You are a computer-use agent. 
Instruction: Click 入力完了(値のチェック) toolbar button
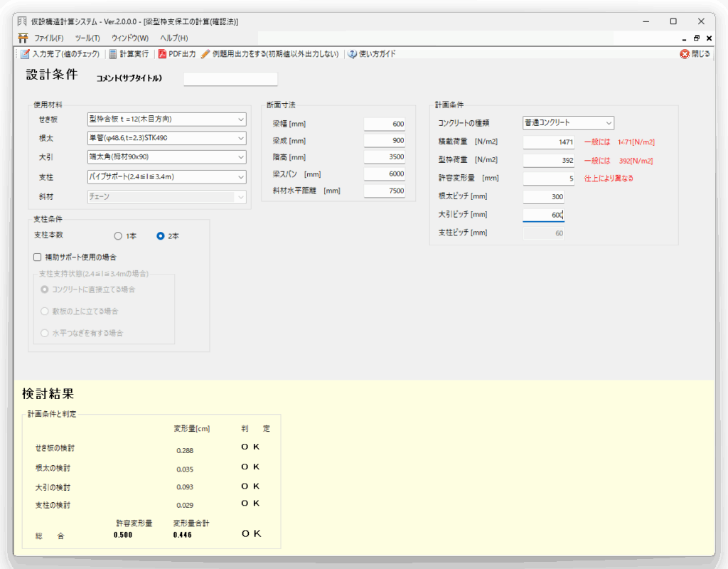coord(60,54)
